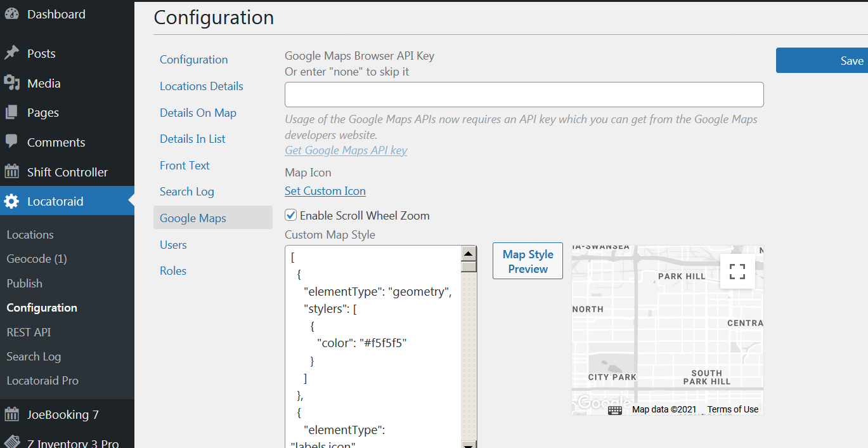Open REST API submenu item

tap(29, 332)
